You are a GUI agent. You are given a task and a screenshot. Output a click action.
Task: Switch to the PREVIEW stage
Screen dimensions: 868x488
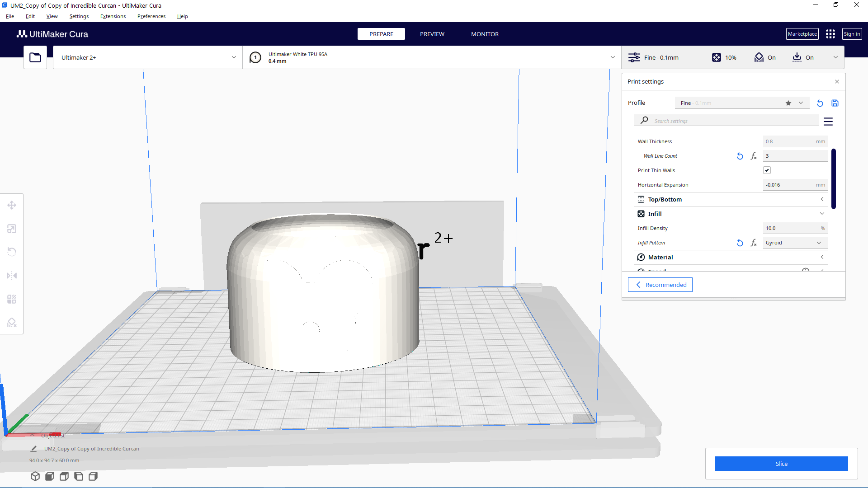(x=432, y=34)
